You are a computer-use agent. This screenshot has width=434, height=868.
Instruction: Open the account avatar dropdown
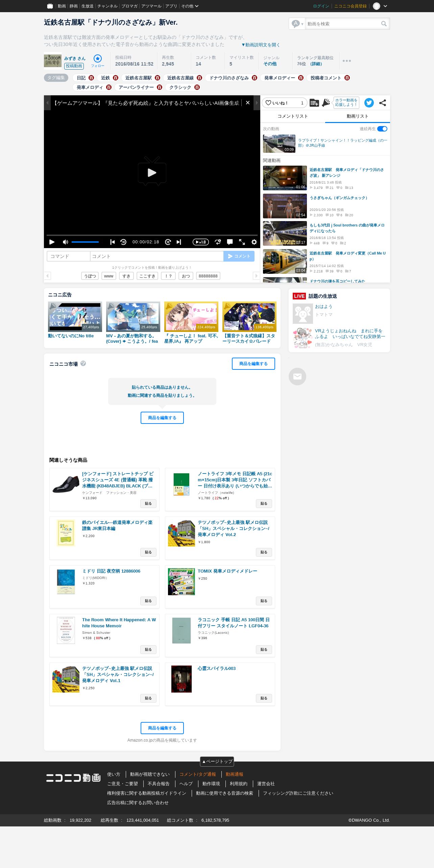[x=380, y=6]
